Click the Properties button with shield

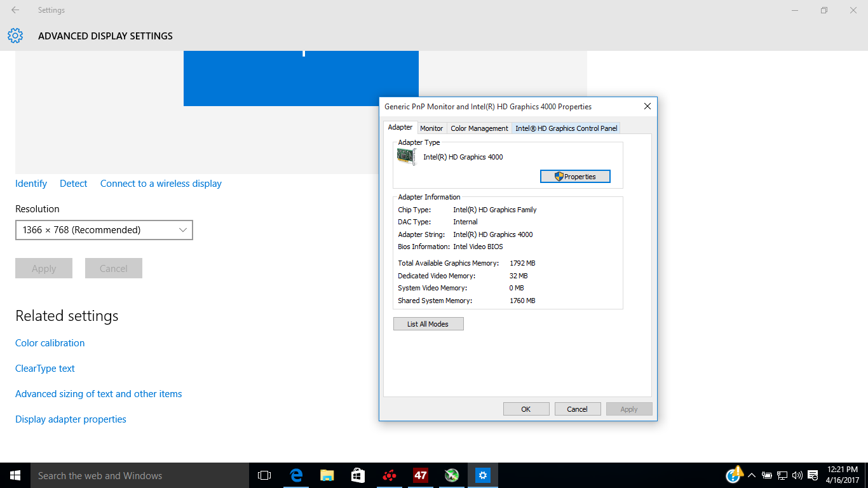point(575,176)
